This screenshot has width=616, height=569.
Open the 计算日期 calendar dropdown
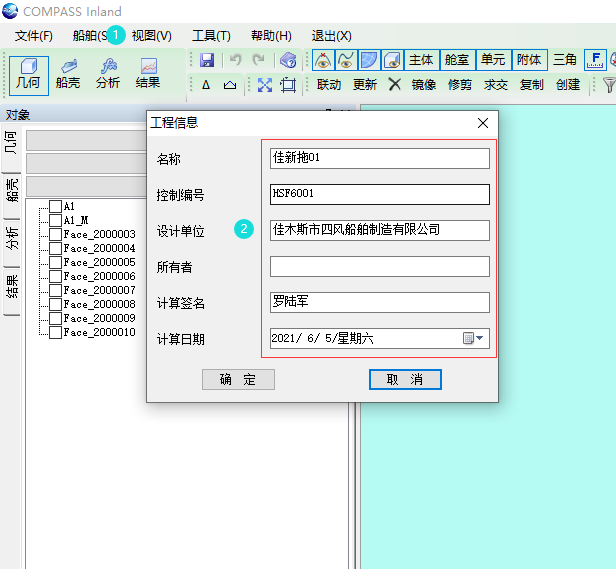pyautogui.click(x=473, y=338)
